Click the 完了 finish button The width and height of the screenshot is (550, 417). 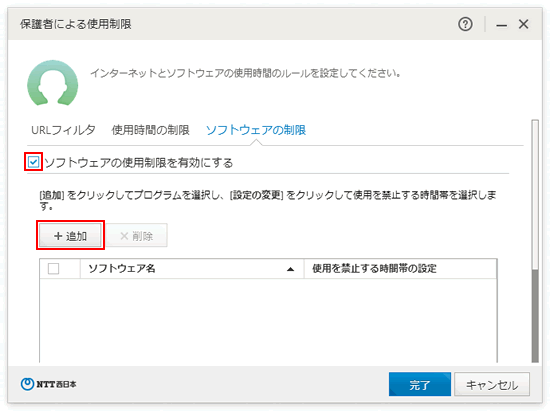click(x=420, y=384)
